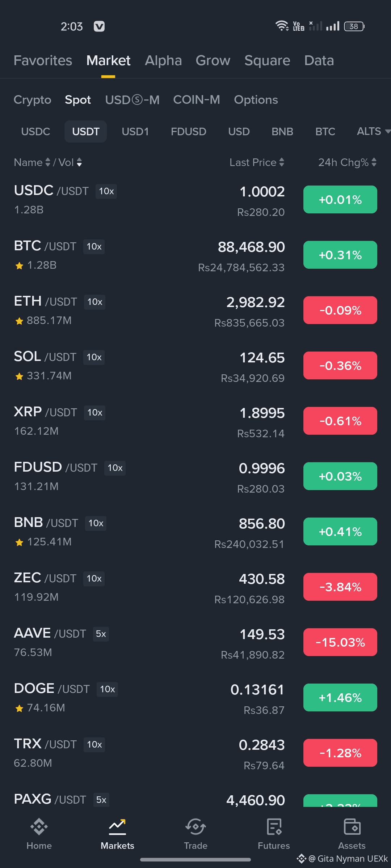Open the Home icon in bottom navigation
The width and height of the screenshot is (391, 868).
(x=39, y=827)
